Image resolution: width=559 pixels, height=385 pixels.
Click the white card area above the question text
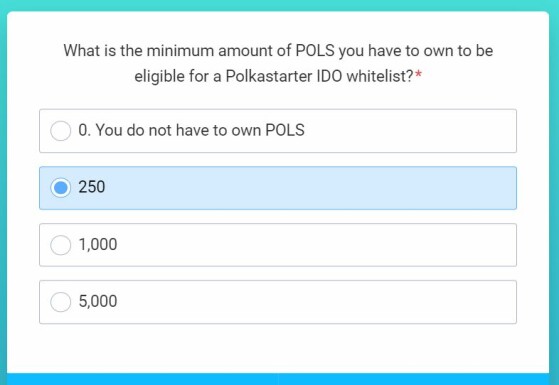coord(278,26)
